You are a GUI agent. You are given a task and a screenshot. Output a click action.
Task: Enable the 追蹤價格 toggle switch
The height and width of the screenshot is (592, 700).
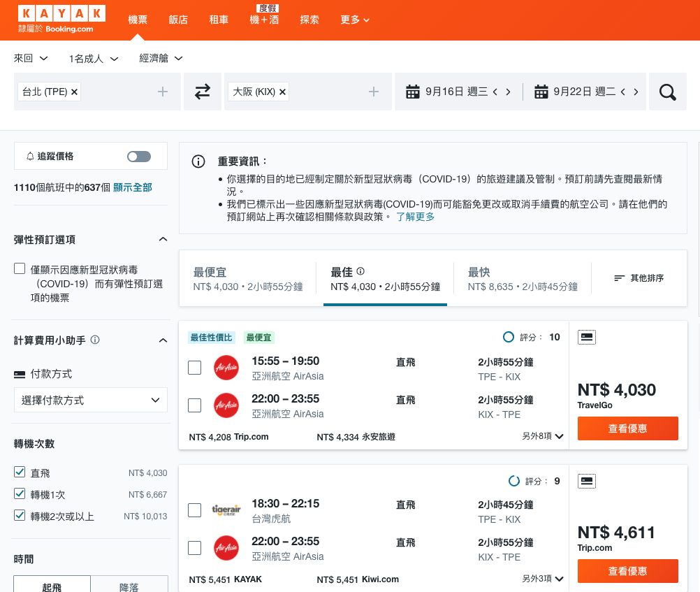(x=139, y=155)
